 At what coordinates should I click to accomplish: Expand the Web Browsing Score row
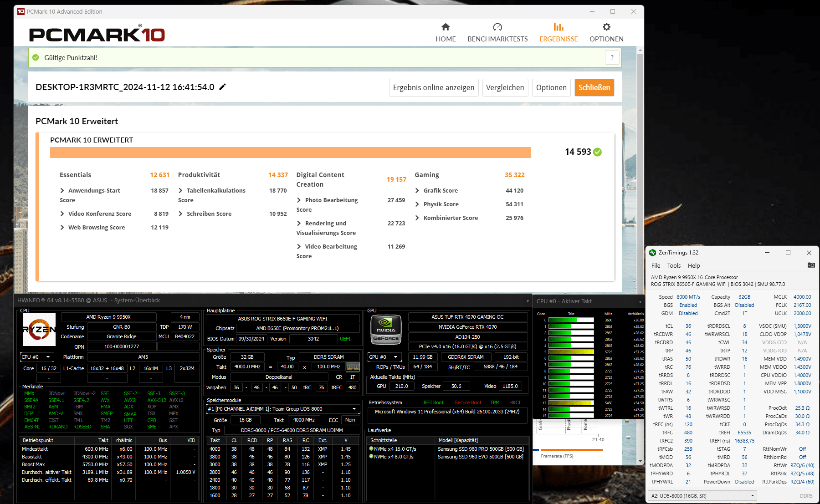[x=62, y=228]
